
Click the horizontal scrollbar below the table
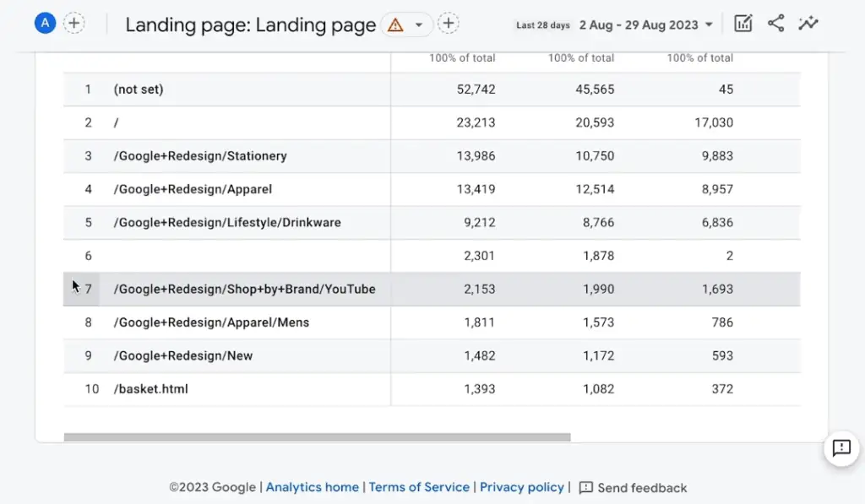[318, 436]
